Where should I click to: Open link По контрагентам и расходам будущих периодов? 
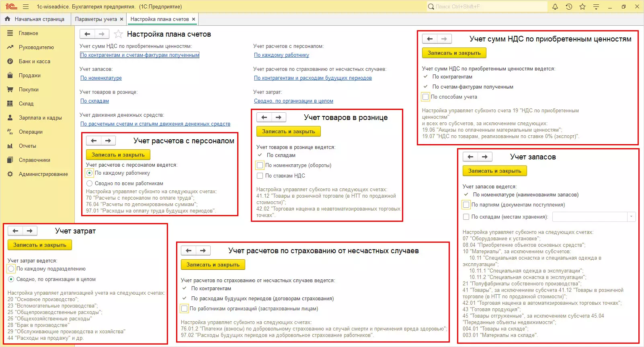pyautogui.click(x=313, y=78)
